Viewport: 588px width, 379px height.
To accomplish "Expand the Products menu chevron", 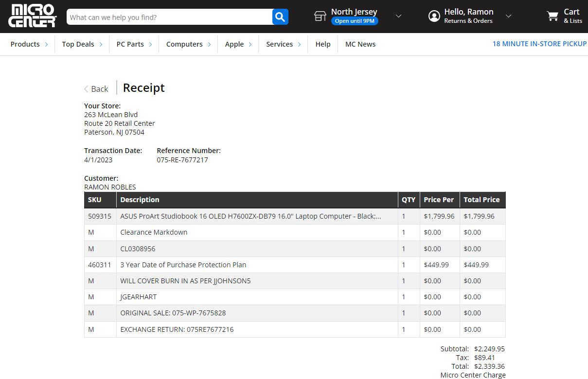I will coord(46,44).
